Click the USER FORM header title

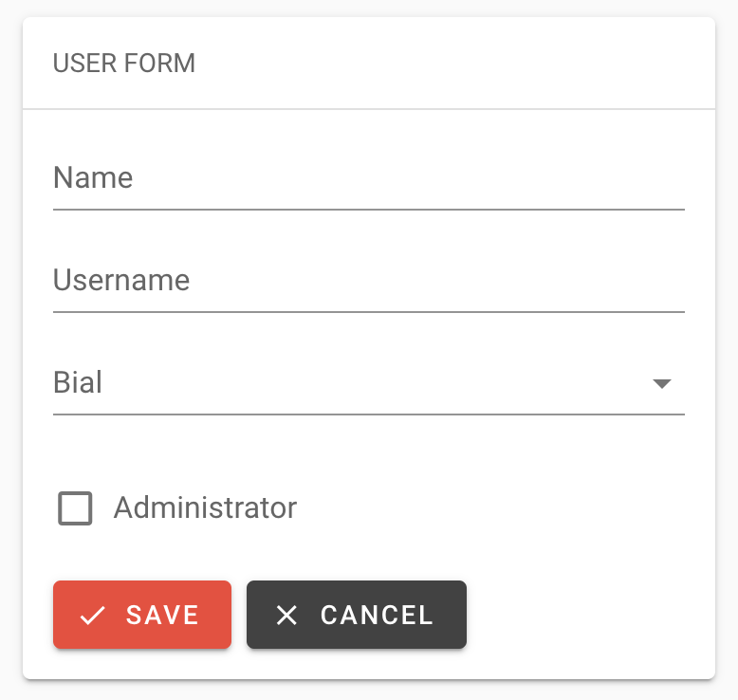[x=124, y=64]
